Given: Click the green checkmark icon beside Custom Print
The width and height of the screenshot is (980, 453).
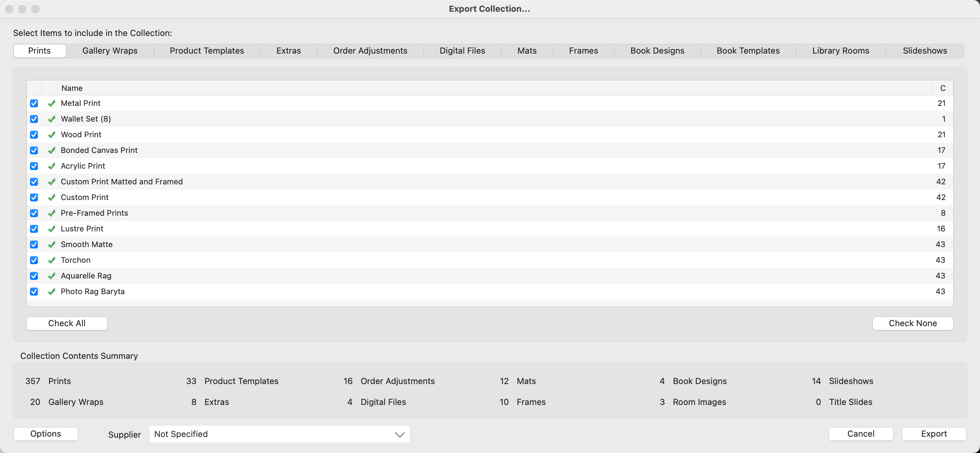Looking at the screenshot, I should click(x=52, y=197).
